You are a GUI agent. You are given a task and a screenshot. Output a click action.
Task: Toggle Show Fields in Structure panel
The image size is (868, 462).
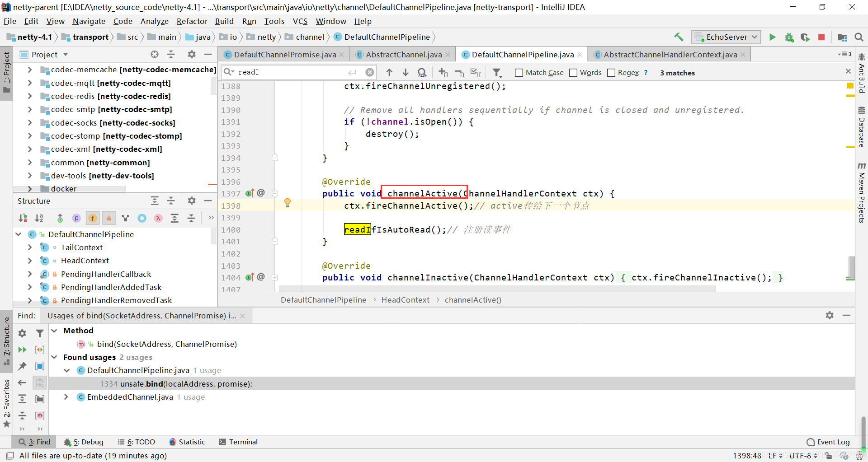(93, 218)
